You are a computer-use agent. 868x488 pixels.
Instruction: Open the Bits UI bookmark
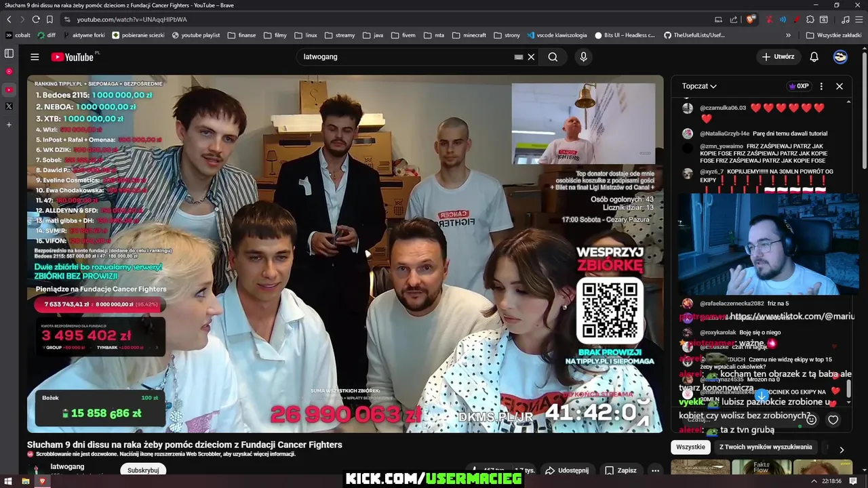click(625, 35)
